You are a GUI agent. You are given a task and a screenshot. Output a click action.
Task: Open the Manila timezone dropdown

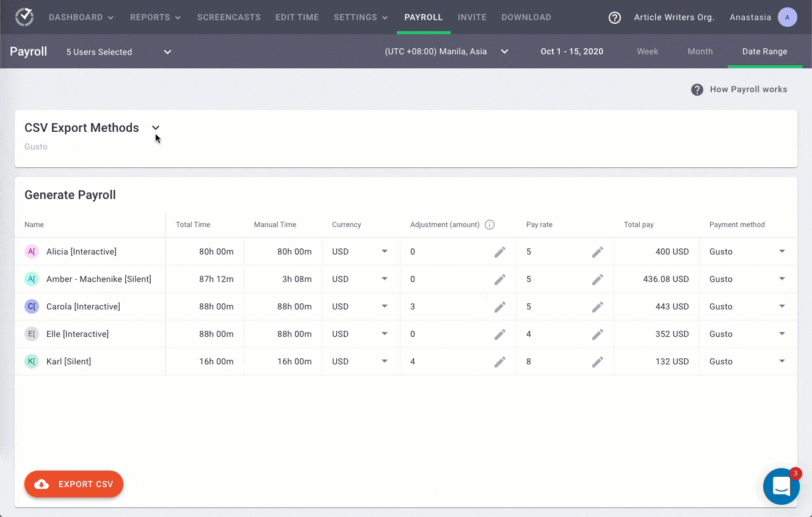click(446, 52)
